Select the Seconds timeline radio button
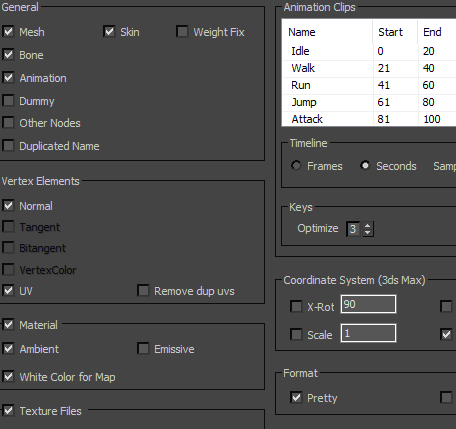 (x=365, y=166)
